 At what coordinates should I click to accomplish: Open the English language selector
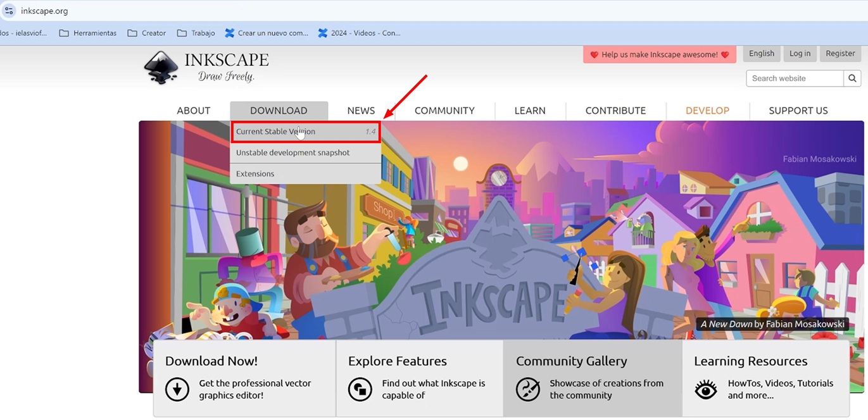pos(761,53)
